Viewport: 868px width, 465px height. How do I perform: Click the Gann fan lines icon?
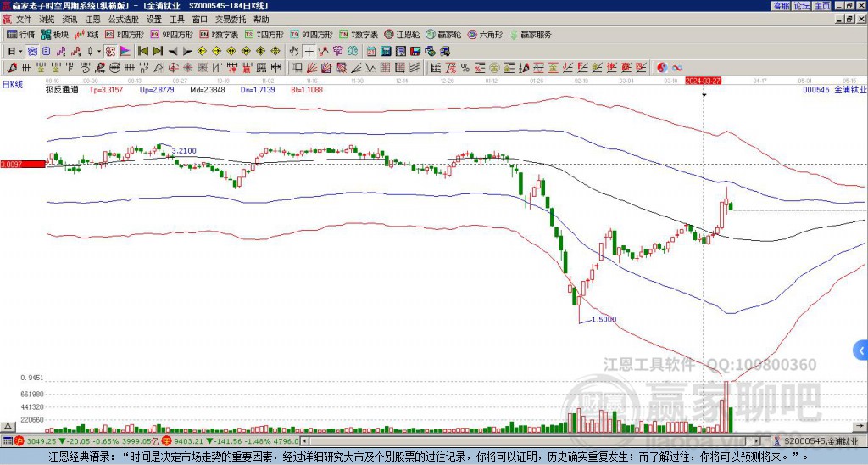[x=312, y=68]
